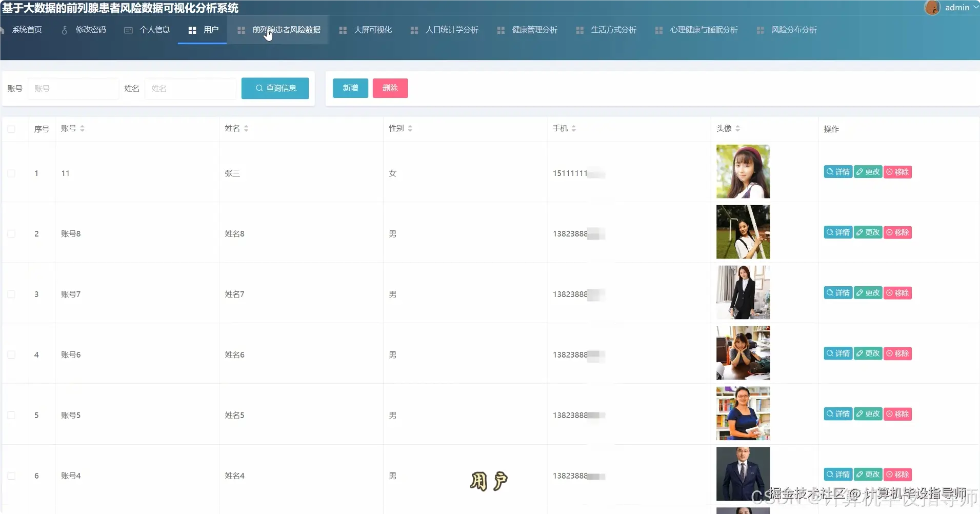Click the 查询信息 search button
The height and width of the screenshot is (514, 980).
275,88
